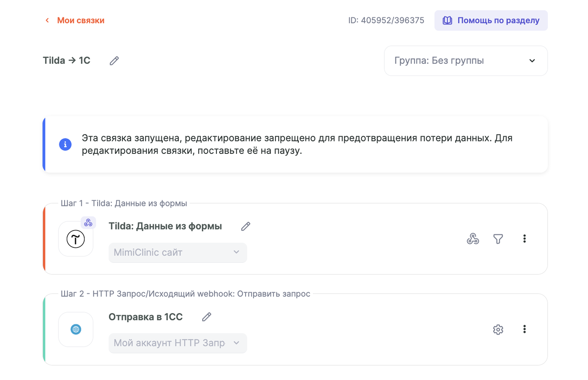The width and height of the screenshot is (588, 380).
Task: Click the Отправка в 1СС step title
Action: coord(146,317)
